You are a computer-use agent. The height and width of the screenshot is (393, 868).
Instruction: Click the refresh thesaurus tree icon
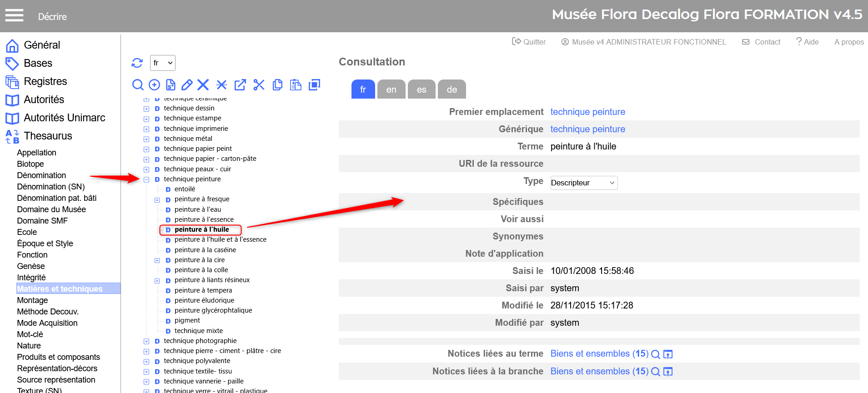(x=137, y=63)
